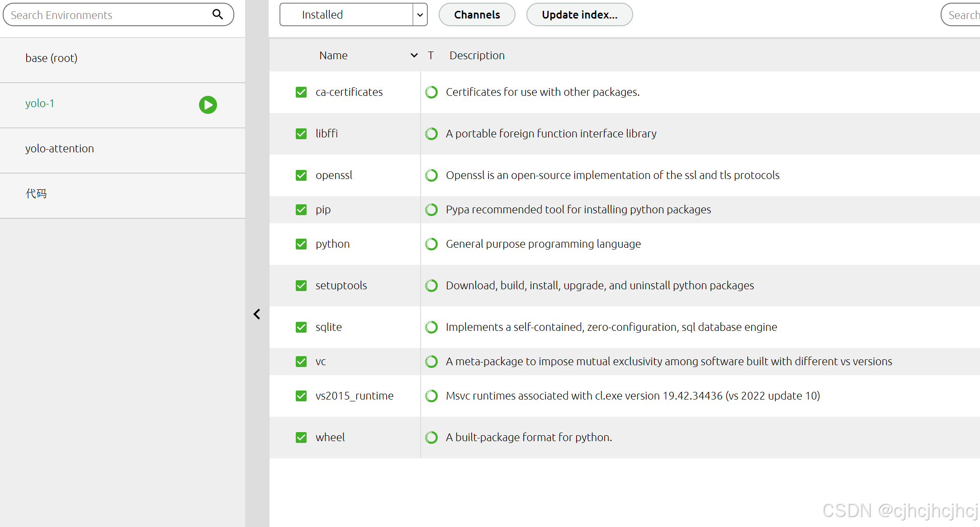Click the 'Pypa recommended tool' description
980x527 pixels.
pos(578,210)
